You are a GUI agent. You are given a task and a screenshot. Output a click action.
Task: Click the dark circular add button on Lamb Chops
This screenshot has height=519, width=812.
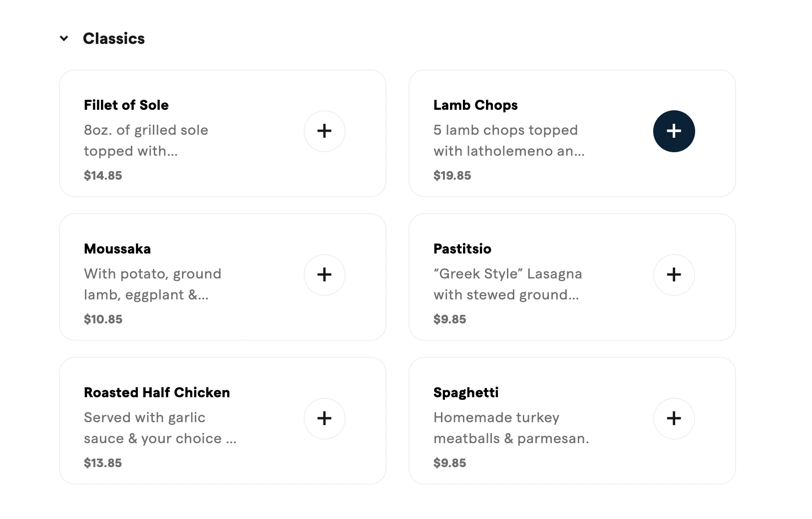[674, 131]
